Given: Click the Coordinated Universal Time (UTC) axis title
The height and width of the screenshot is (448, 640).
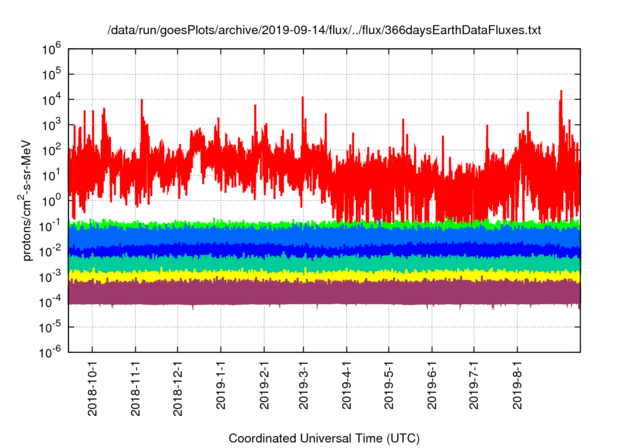Looking at the screenshot, I should (324, 439).
